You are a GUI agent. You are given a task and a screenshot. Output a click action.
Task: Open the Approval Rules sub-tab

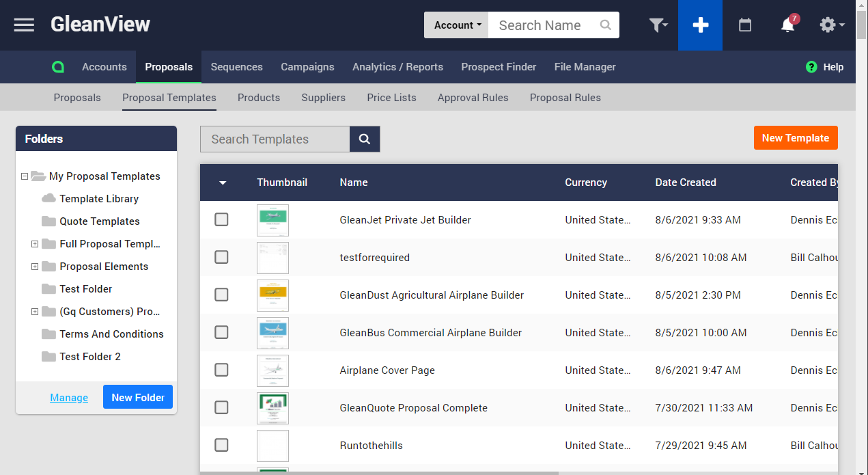pos(473,98)
